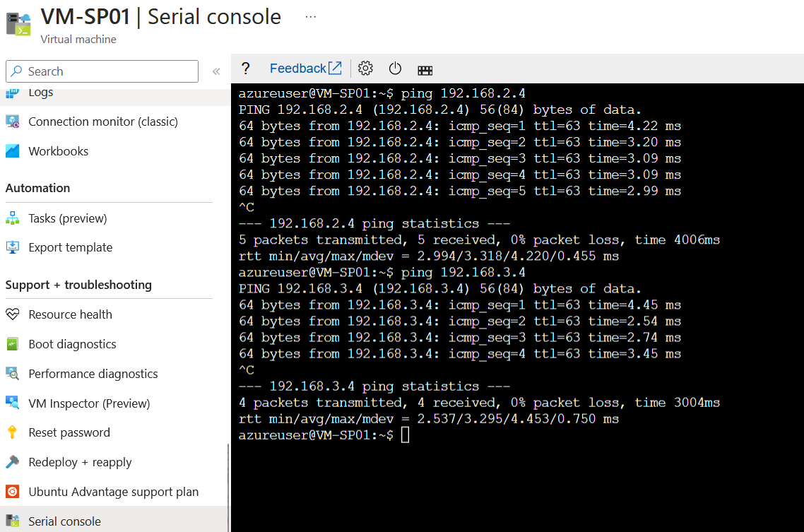Open the send keyboard shortcuts icon
Viewport: 804px width, 532px height.
tap(425, 70)
